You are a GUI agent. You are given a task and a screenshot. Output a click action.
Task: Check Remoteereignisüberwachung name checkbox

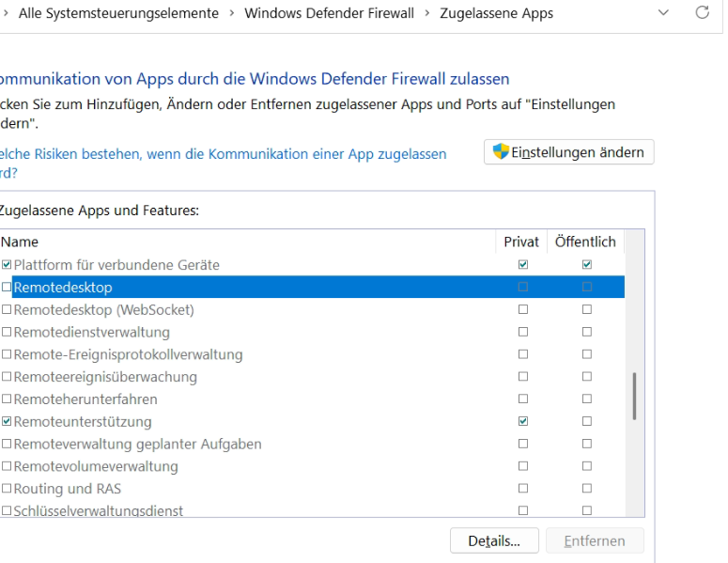click(7, 376)
